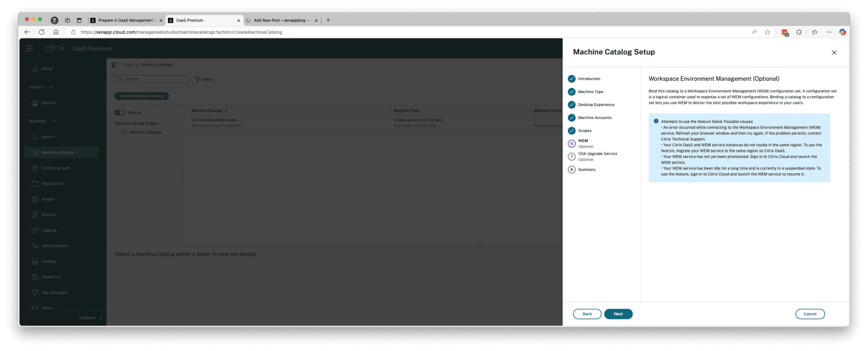
Task: Expand the MANAGE section chevron
Action: tap(53, 121)
